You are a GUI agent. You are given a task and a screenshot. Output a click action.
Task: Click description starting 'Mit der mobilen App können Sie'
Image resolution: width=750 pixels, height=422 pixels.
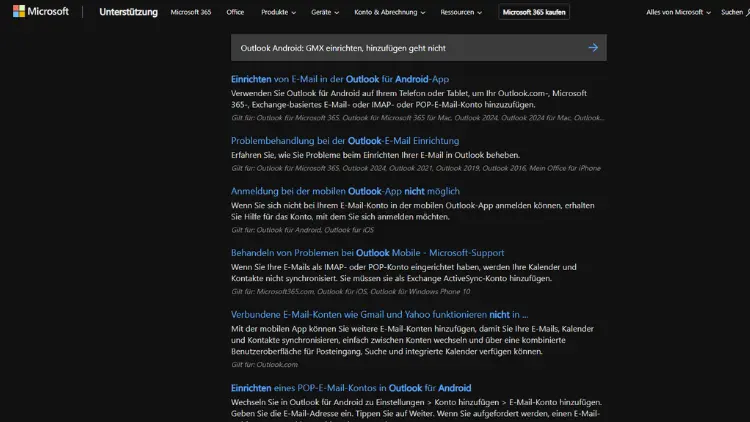pos(412,340)
